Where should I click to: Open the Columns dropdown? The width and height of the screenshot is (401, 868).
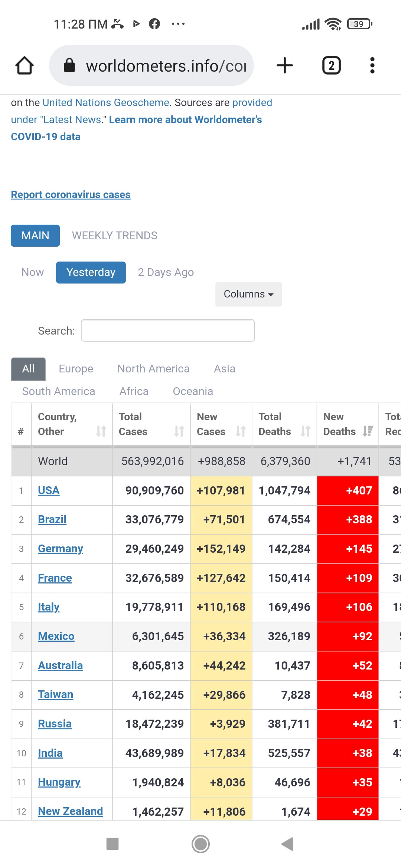(248, 294)
